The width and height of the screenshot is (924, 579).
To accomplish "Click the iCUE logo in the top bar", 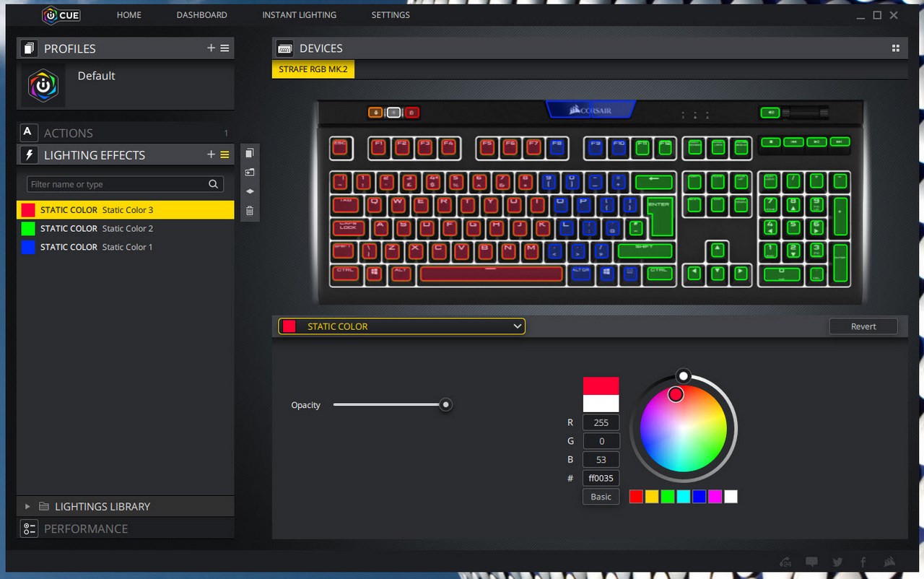I will tap(61, 14).
